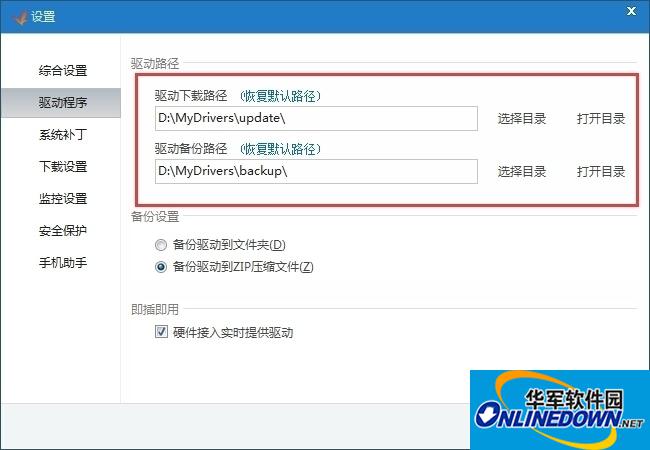Choose 选择目录 for the backup path
This screenshot has height=450, width=650.
tap(521, 172)
